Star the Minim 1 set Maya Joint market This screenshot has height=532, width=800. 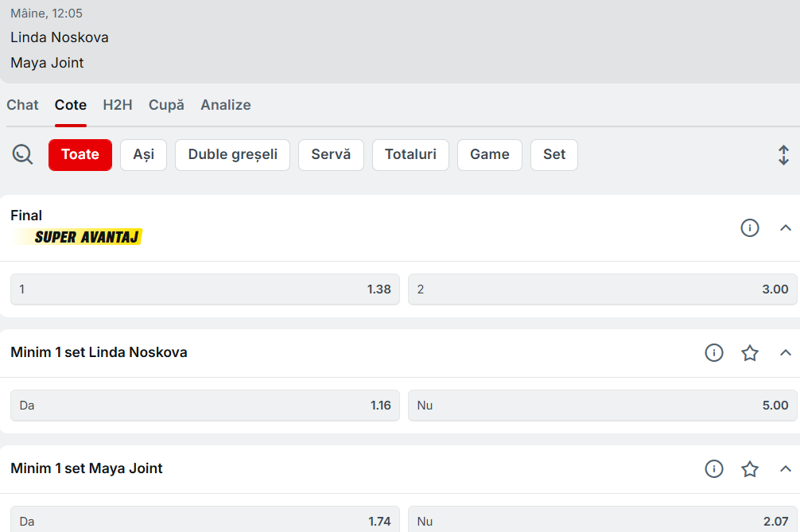coord(750,468)
